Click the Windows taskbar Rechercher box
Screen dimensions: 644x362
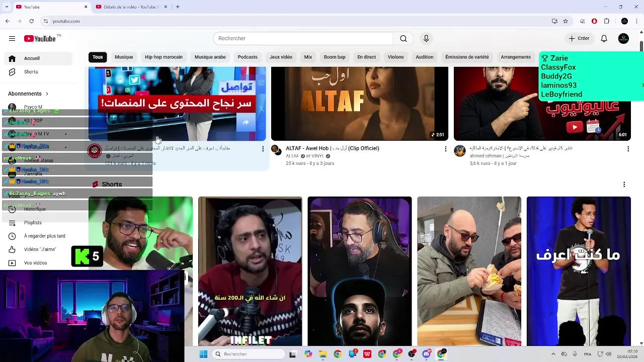click(249, 354)
